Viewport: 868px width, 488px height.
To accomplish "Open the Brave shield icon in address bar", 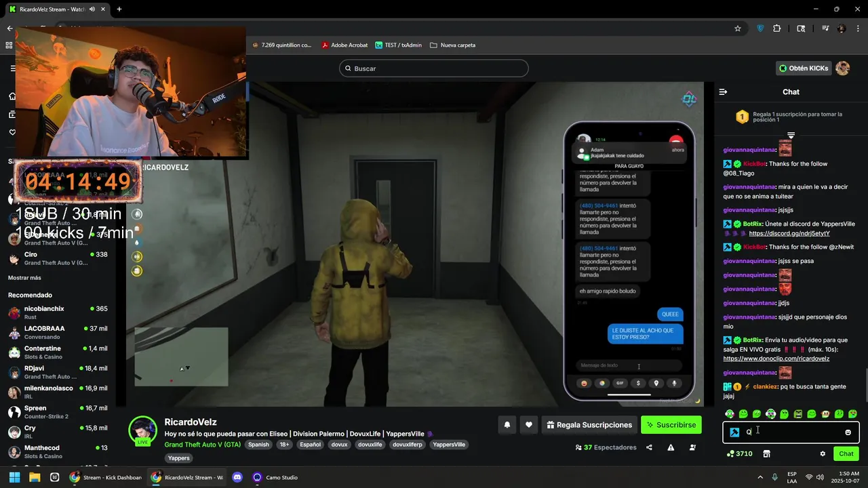I will [760, 28].
